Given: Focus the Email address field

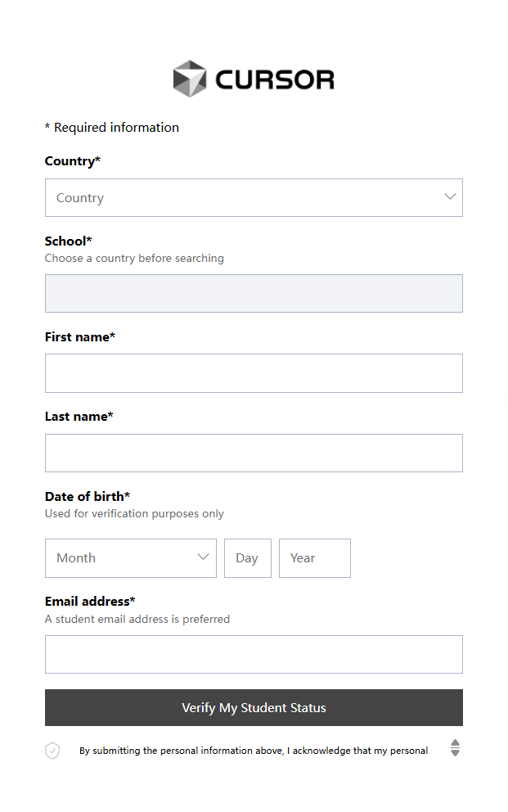Looking at the screenshot, I should click(x=254, y=655).
